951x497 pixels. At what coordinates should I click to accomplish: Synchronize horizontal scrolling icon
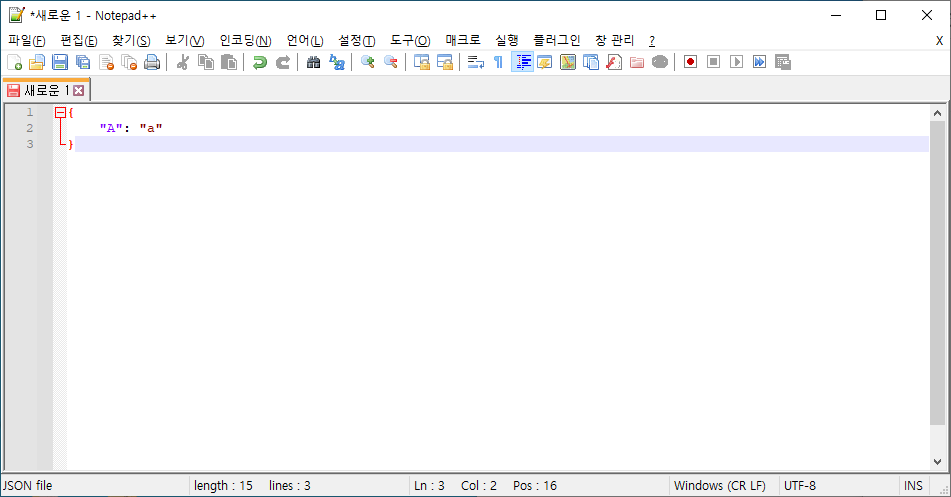click(445, 62)
